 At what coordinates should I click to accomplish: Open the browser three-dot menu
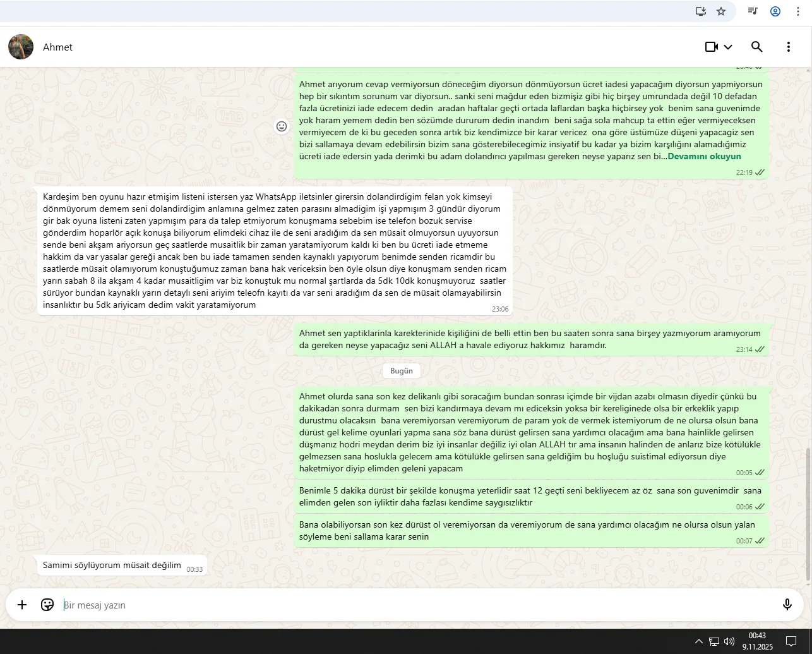[798, 11]
